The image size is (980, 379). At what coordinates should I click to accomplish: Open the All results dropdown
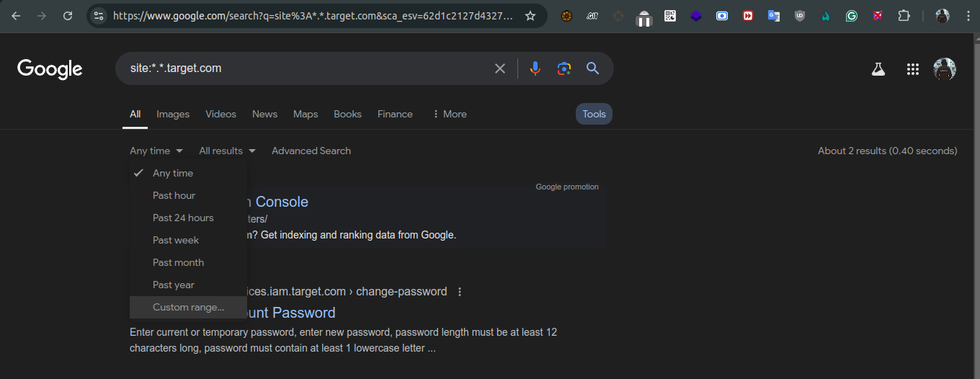click(227, 151)
